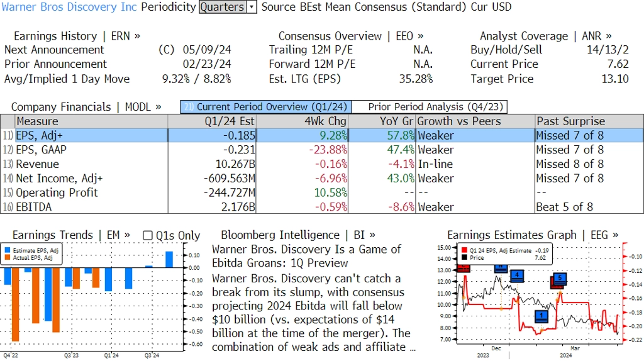
Task: Click the Current Price value 7.62
Action: point(618,64)
